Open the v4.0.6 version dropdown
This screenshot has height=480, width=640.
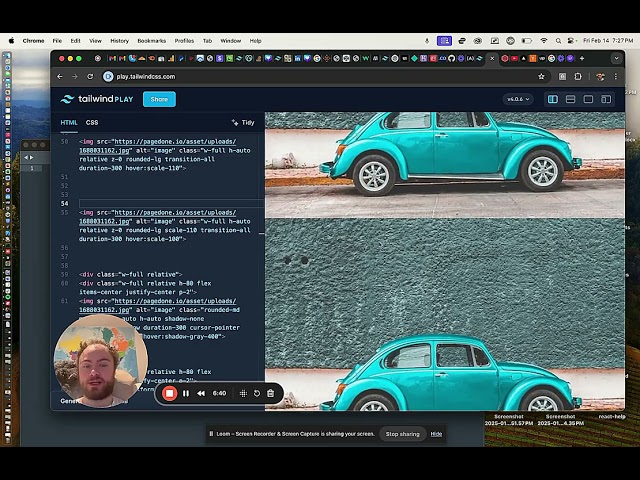coord(518,99)
